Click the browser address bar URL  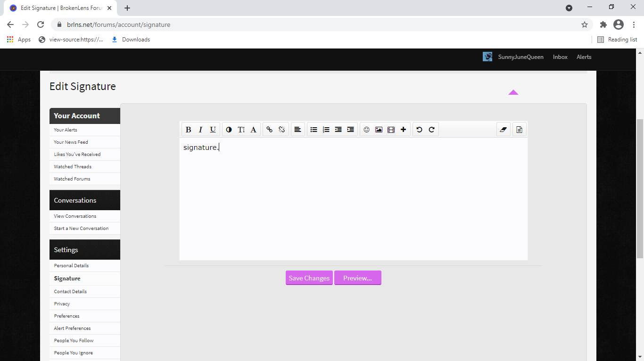pos(119,25)
